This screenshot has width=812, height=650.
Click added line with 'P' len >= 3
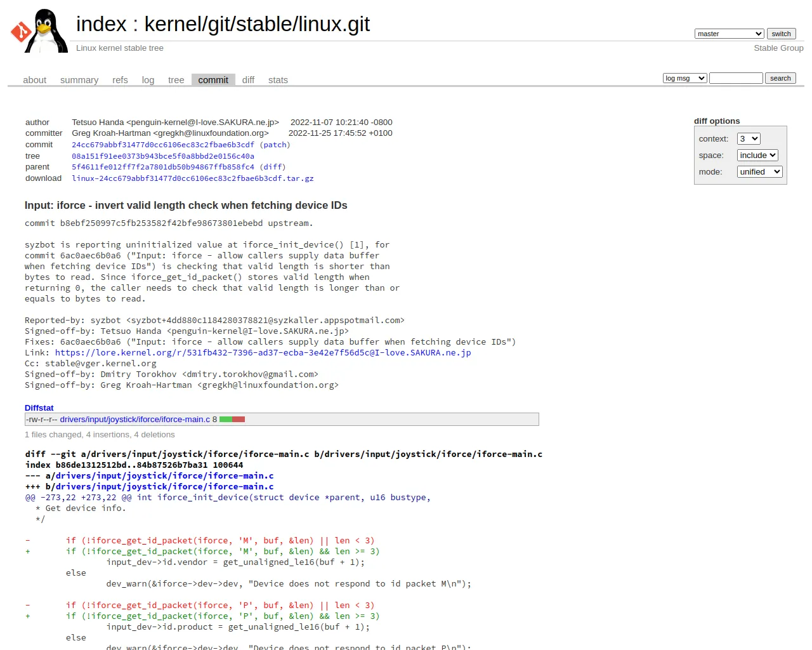pyautogui.click(x=202, y=616)
